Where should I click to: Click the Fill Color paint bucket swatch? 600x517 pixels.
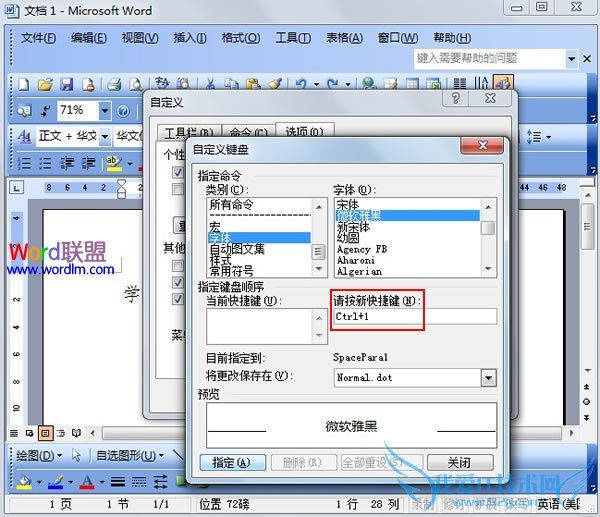click(x=24, y=482)
